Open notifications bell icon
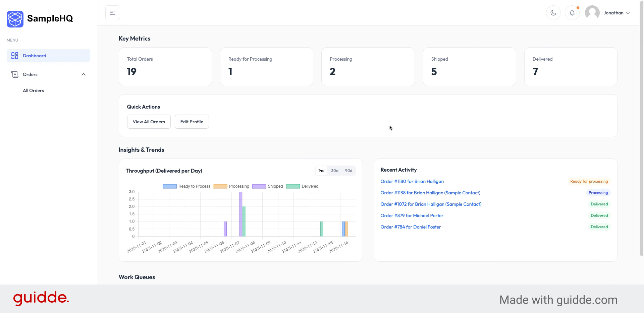644x313 pixels. click(x=572, y=13)
